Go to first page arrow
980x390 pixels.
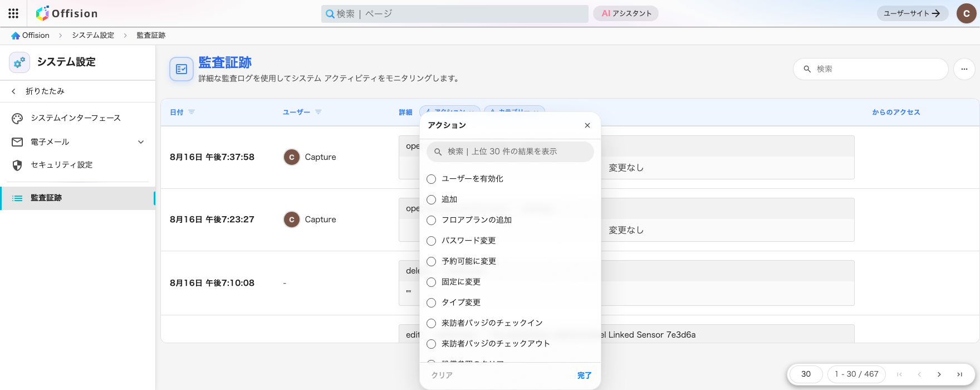899,374
